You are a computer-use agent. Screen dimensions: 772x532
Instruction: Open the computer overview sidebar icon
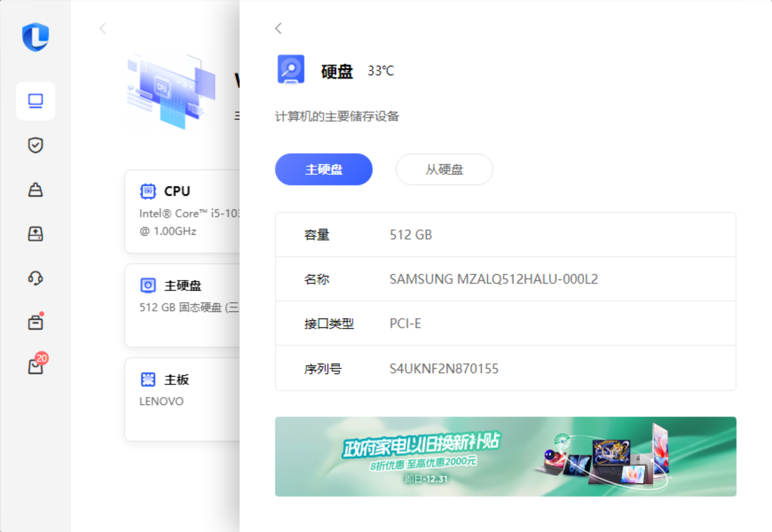(x=35, y=101)
